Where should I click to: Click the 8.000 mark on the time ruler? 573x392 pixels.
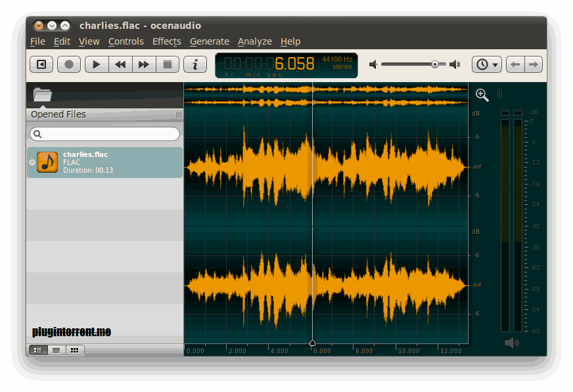coord(364,351)
